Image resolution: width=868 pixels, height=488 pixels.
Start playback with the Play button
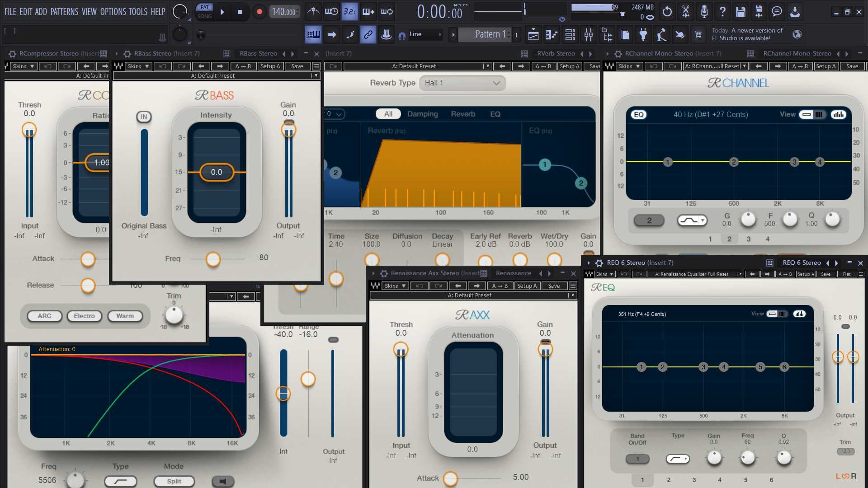point(222,12)
